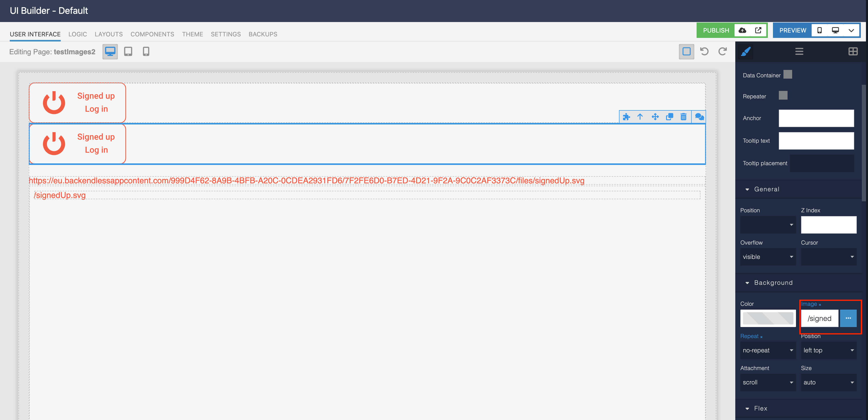
Task: Switch to tablet viewport icon
Action: click(x=128, y=51)
